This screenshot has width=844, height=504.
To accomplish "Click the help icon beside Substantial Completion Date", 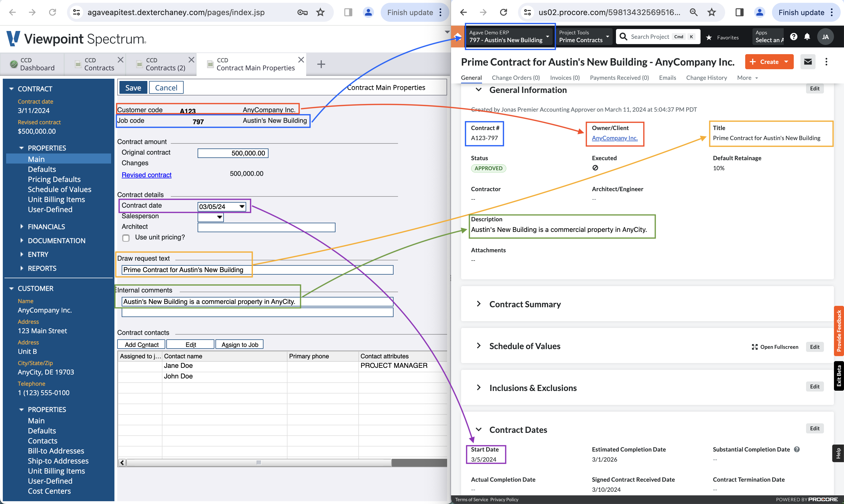I will 797,449.
